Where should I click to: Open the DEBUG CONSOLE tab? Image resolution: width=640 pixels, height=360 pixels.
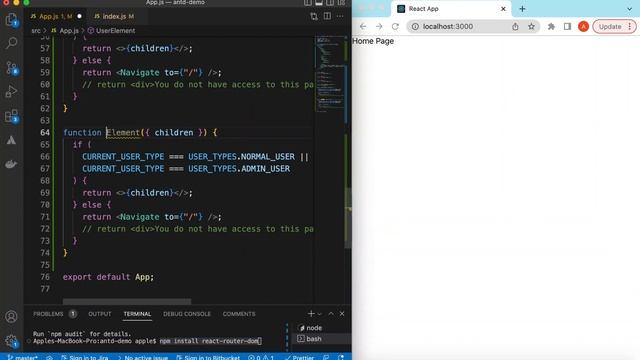tap(187, 314)
